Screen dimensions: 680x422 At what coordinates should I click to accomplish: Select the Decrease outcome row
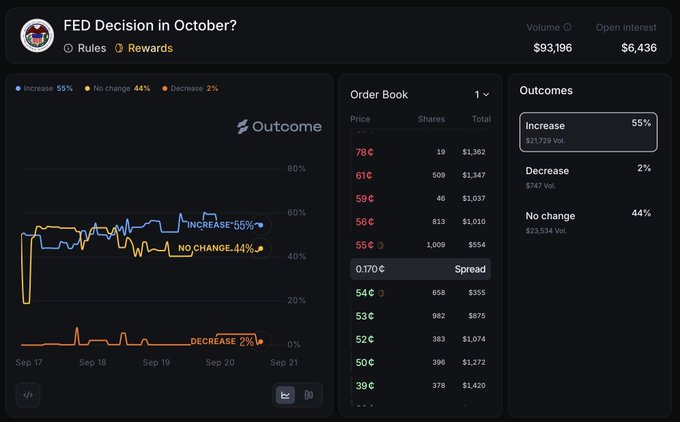[x=588, y=177]
